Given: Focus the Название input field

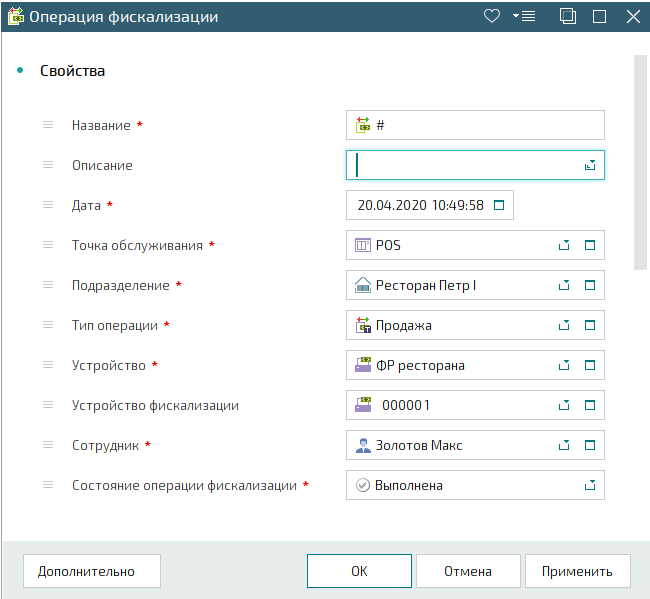Looking at the screenshot, I should 475,125.
